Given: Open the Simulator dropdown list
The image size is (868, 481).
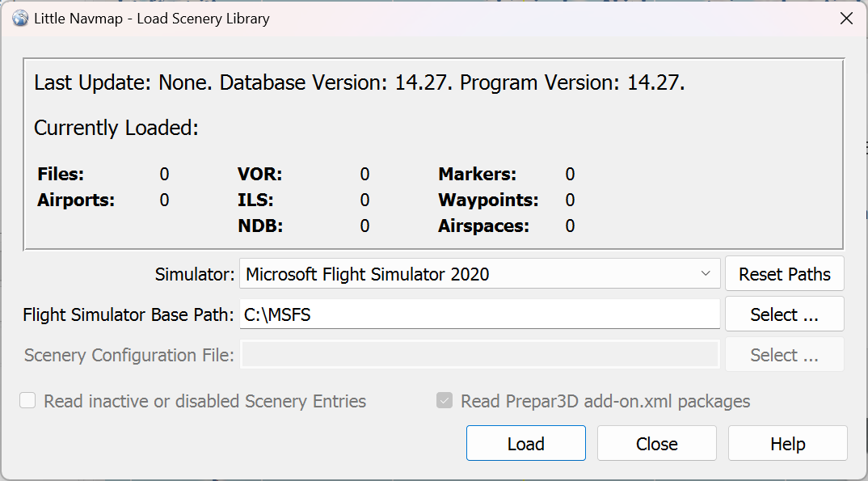Looking at the screenshot, I should pyautogui.click(x=479, y=274).
